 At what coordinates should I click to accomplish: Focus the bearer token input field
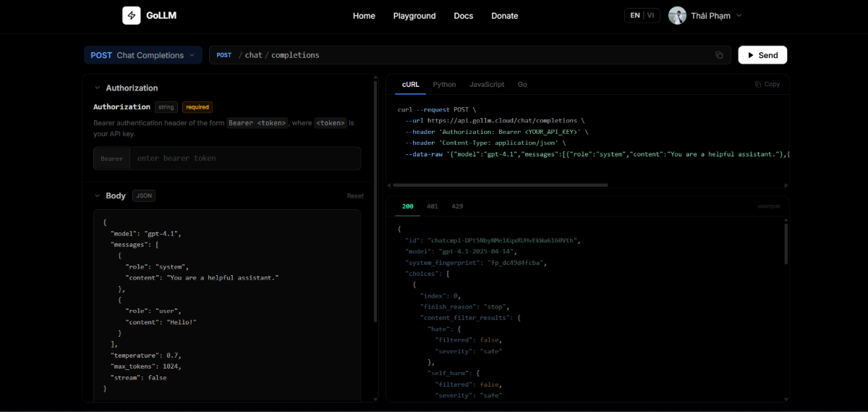[x=244, y=158]
